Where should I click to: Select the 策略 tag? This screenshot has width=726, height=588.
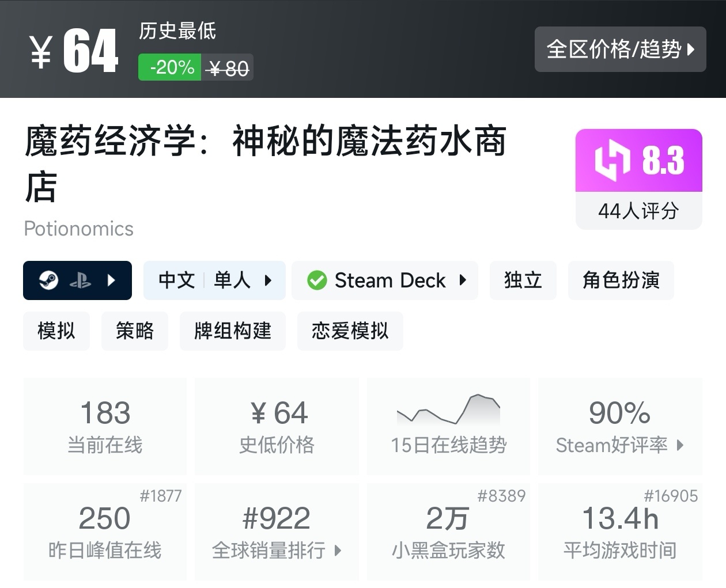pos(135,331)
